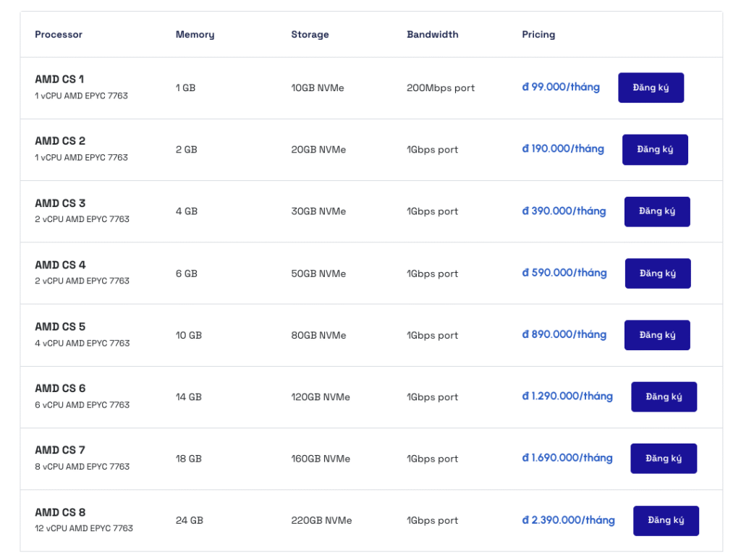Click the AMD CS 7 plan name
This screenshot has height=560, width=741.
(60, 450)
